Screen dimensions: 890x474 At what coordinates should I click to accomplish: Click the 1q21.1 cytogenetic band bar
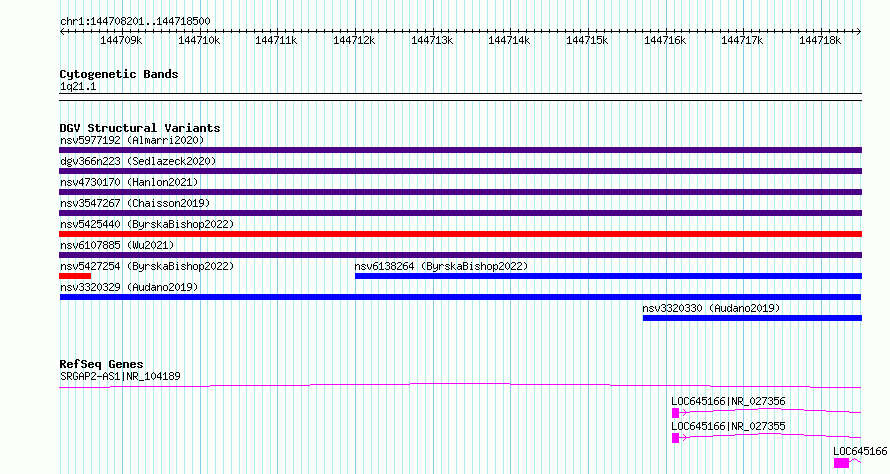coord(460,97)
